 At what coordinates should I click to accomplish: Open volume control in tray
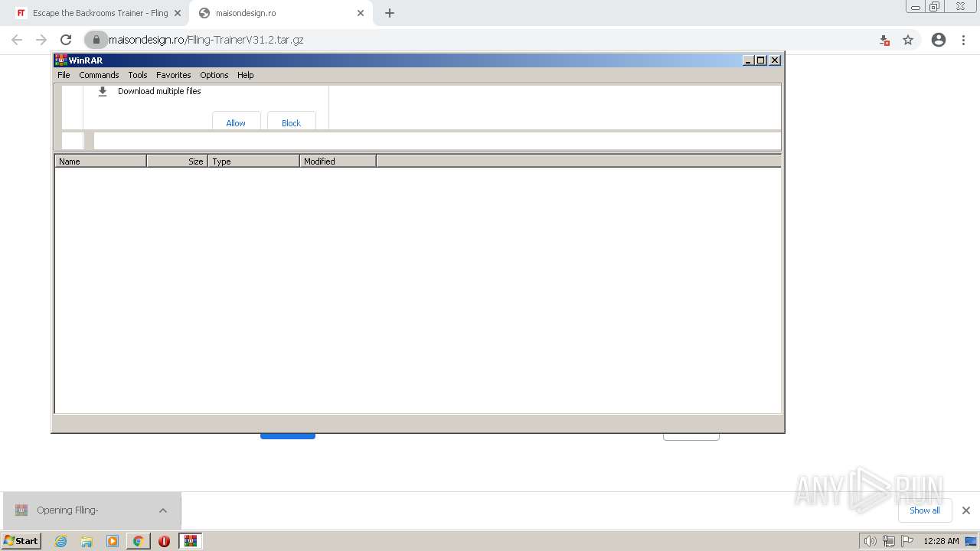[870, 541]
